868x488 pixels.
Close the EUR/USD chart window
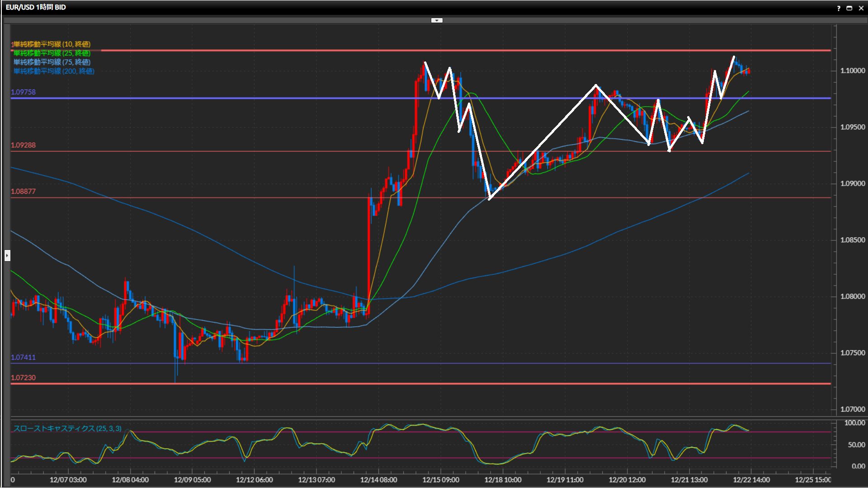click(x=861, y=8)
